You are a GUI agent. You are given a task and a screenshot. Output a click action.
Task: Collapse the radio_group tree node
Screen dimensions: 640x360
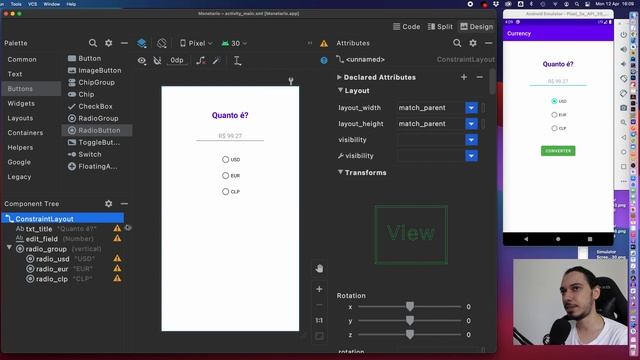pyautogui.click(x=9, y=248)
